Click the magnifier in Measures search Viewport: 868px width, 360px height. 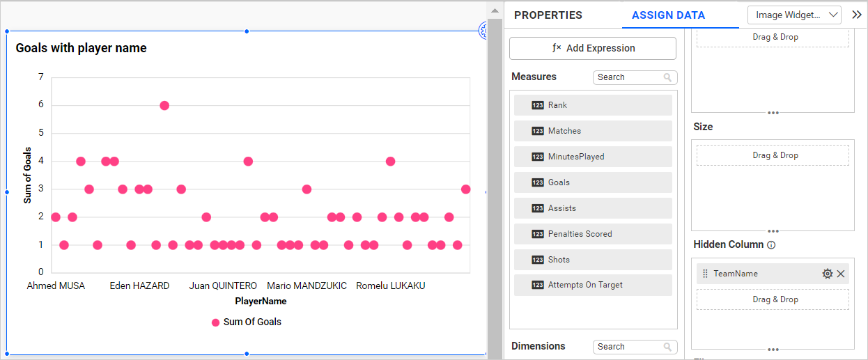[x=667, y=77]
